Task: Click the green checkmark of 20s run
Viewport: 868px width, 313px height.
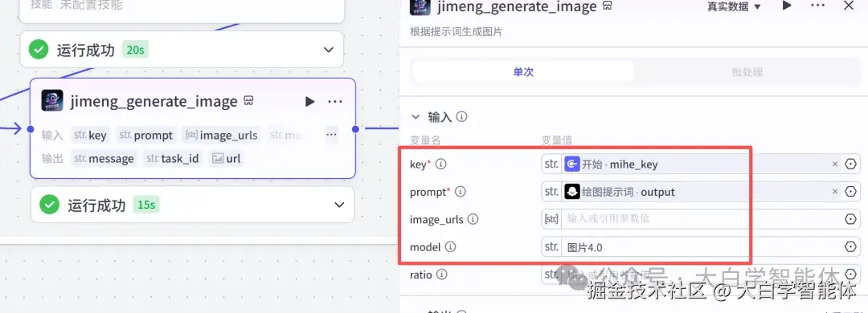Action: click(39, 50)
